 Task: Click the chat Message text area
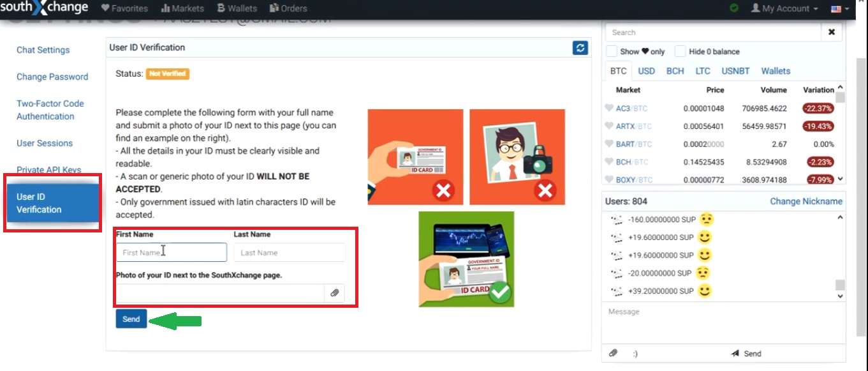coord(723,322)
